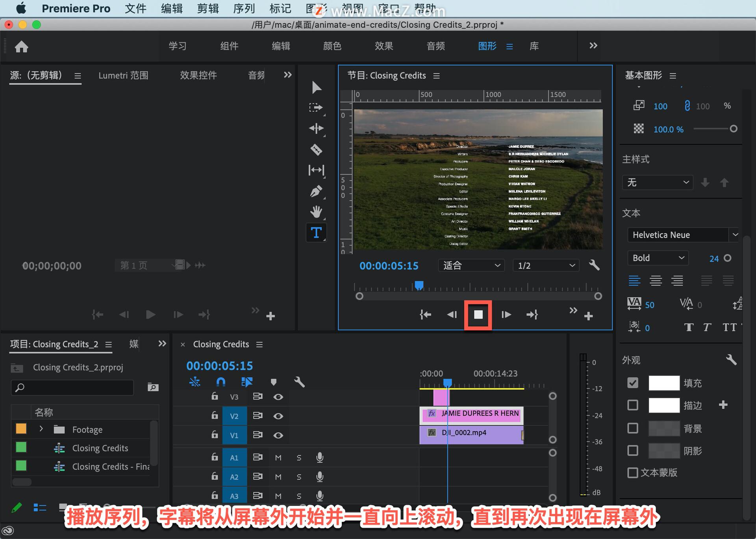Click the stroke color swatch
756x539 pixels.
click(664, 405)
